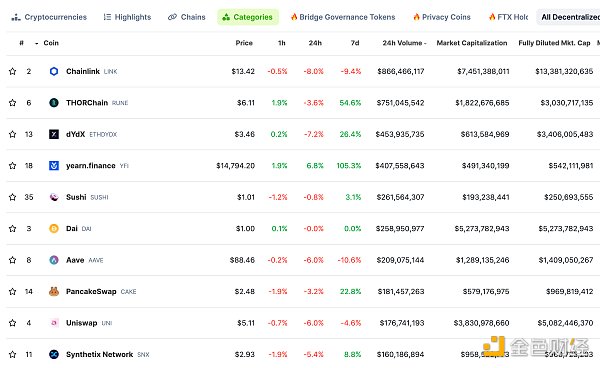Click the Dai coin logo icon
The width and height of the screenshot is (600, 368).
(x=54, y=228)
